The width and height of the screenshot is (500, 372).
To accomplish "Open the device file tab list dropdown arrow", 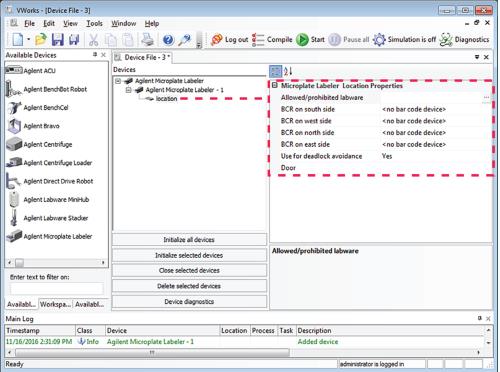I will click(x=477, y=57).
